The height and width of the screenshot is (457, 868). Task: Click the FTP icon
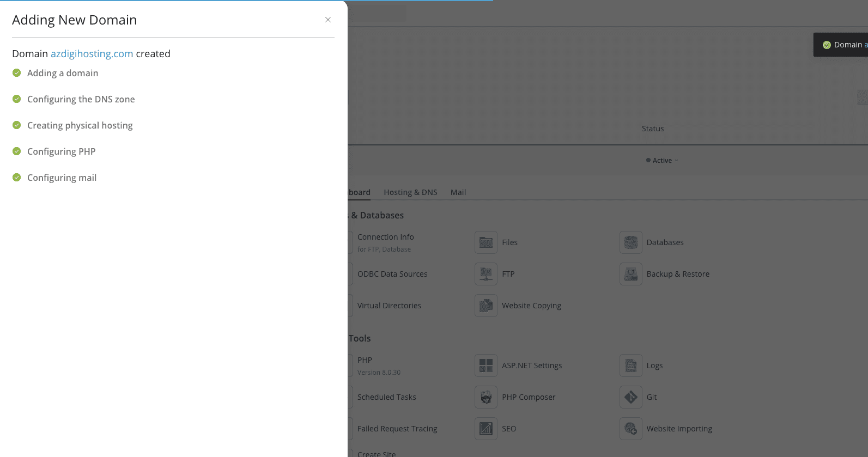click(485, 274)
